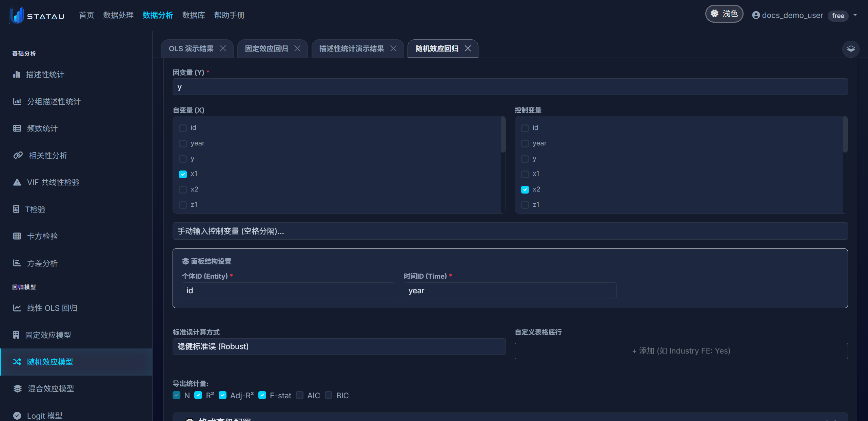
Task: Open the 标准误计算方式 dropdown
Action: (x=339, y=346)
